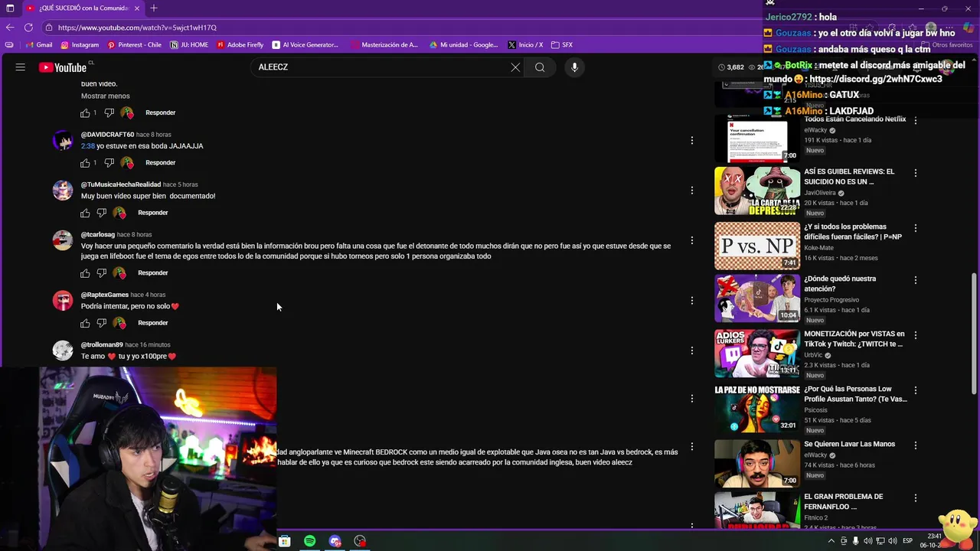Open options for 'Todos Están Cancelando Netflix' video
This screenshot has height=551, width=980.
915,121
